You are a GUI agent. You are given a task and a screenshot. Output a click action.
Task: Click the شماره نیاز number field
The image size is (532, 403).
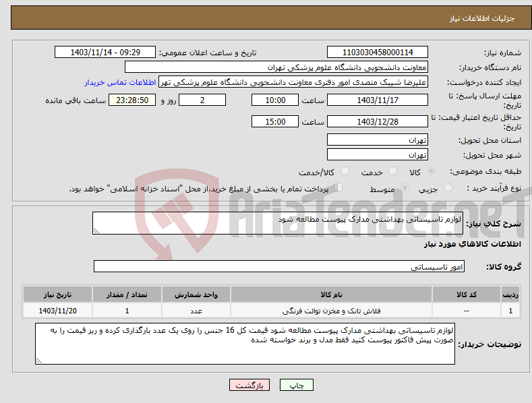(378, 53)
